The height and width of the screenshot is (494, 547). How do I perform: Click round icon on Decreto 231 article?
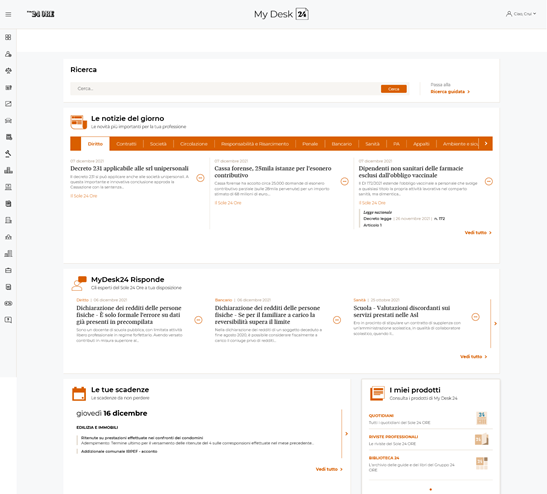click(200, 178)
